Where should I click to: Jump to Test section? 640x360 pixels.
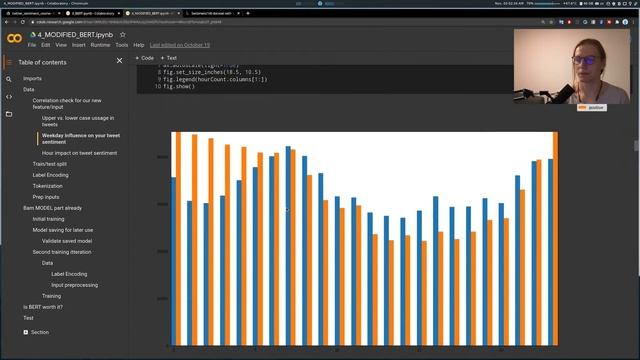click(28, 318)
